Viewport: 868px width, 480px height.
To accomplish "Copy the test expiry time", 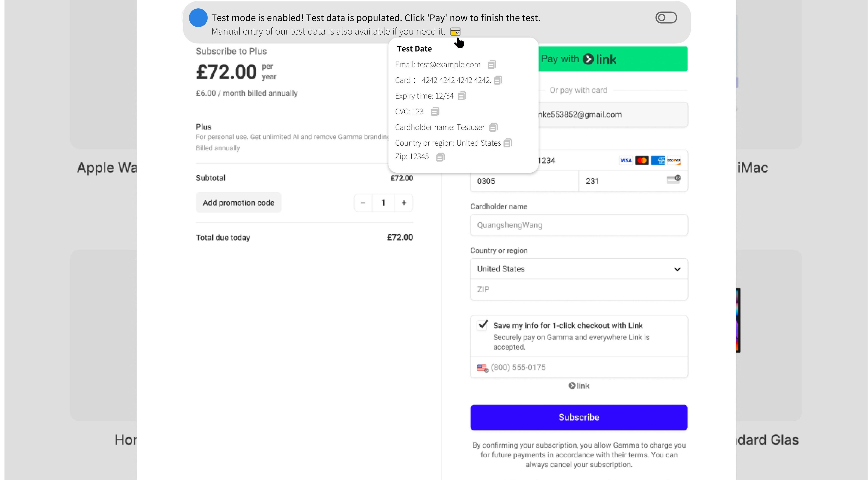I will pos(462,96).
